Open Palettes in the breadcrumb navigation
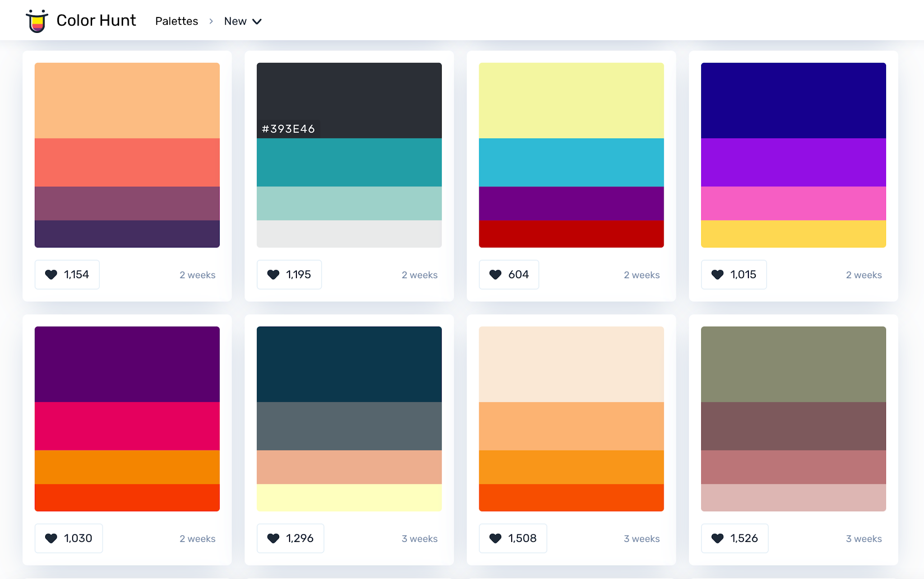Image resolution: width=924 pixels, height=579 pixels. [176, 21]
